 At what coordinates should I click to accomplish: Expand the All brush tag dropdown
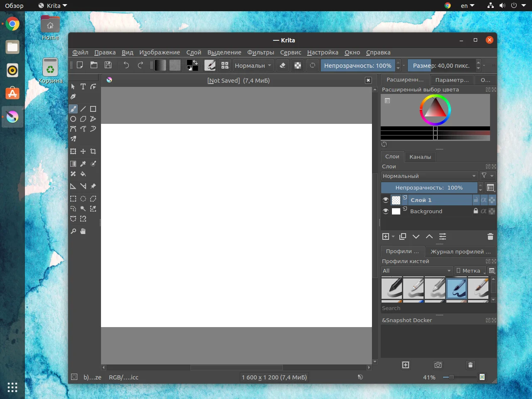point(417,271)
